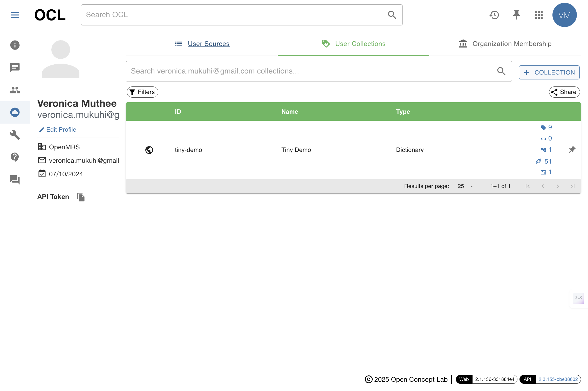Open the Filters chip
588x391 pixels.
point(142,92)
